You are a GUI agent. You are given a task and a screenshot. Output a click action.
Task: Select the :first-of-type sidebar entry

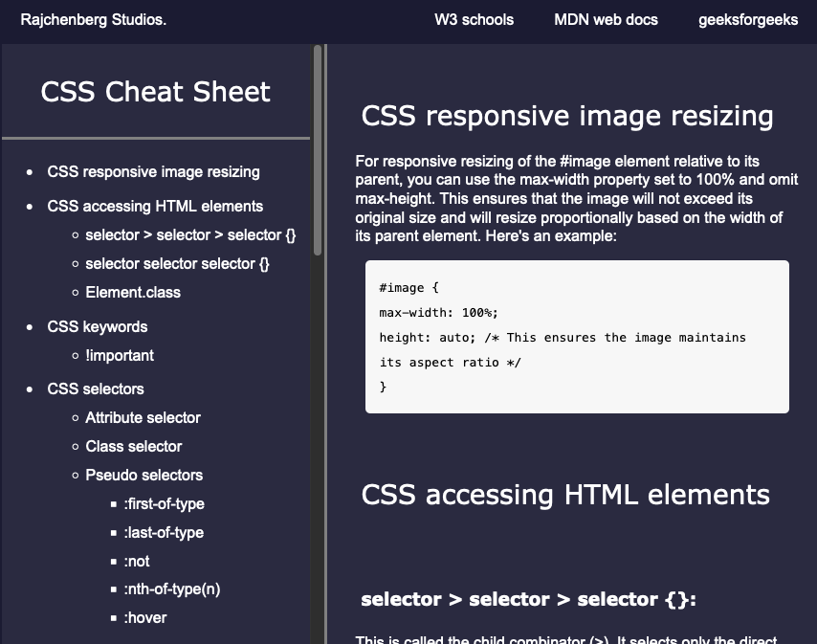(x=164, y=504)
